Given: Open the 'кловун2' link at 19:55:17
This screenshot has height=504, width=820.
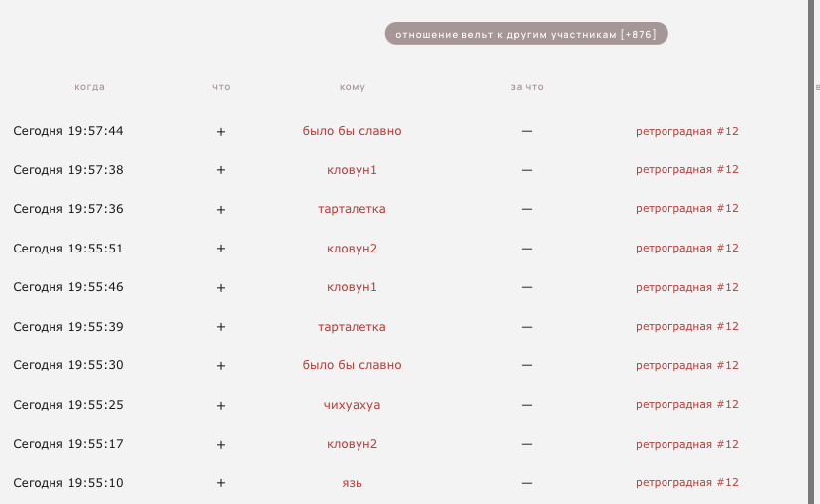Looking at the screenshot, I should pos(352,444).
